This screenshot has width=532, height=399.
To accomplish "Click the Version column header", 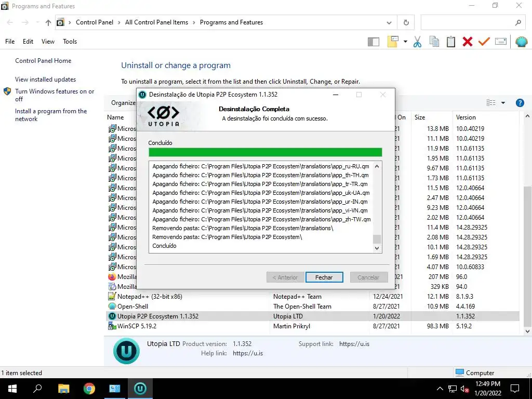I will pos(465,117).
